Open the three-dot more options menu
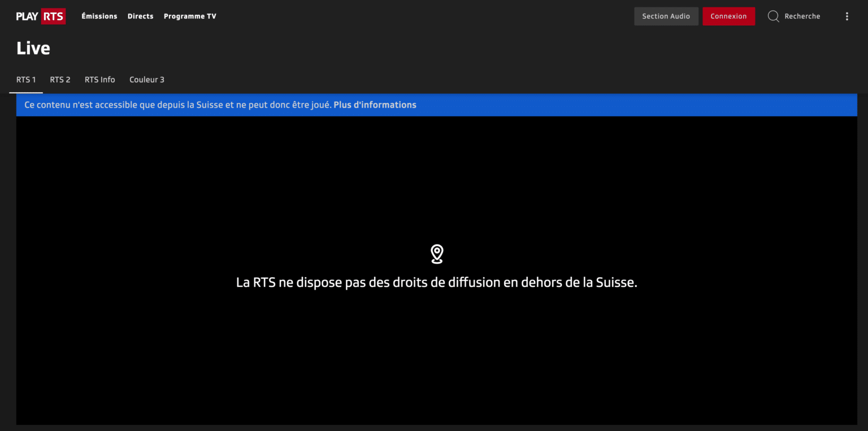The image size is (868, 431). tap(847, 16)
